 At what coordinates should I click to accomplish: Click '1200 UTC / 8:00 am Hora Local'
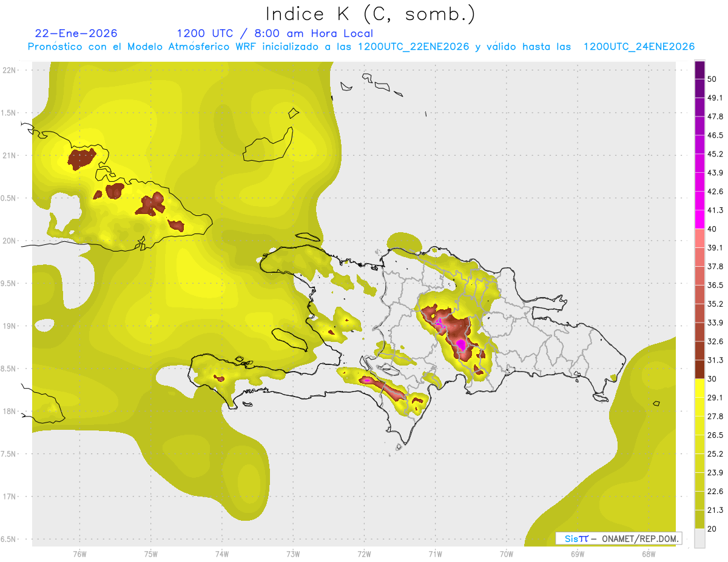pyautogui.click(x=275, y=33)
